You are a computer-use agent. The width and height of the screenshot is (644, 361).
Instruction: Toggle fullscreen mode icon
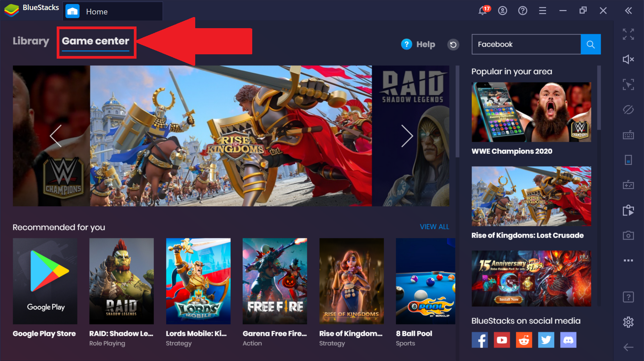pyautogui.click(x=628, y=34)
